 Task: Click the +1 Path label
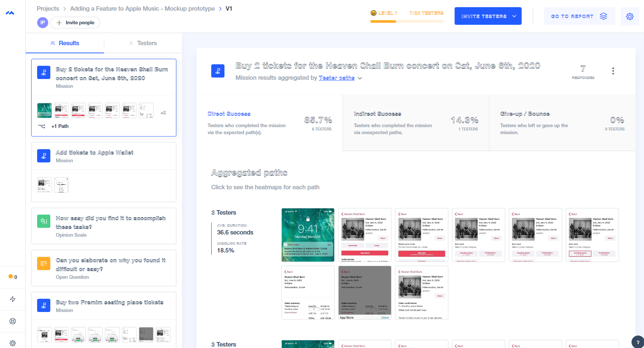60,126
